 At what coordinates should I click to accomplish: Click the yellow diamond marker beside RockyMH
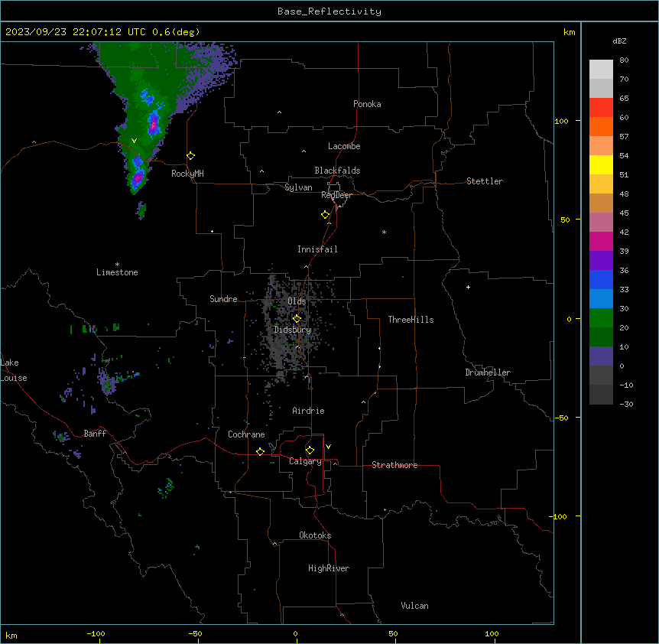coord(191,156)
